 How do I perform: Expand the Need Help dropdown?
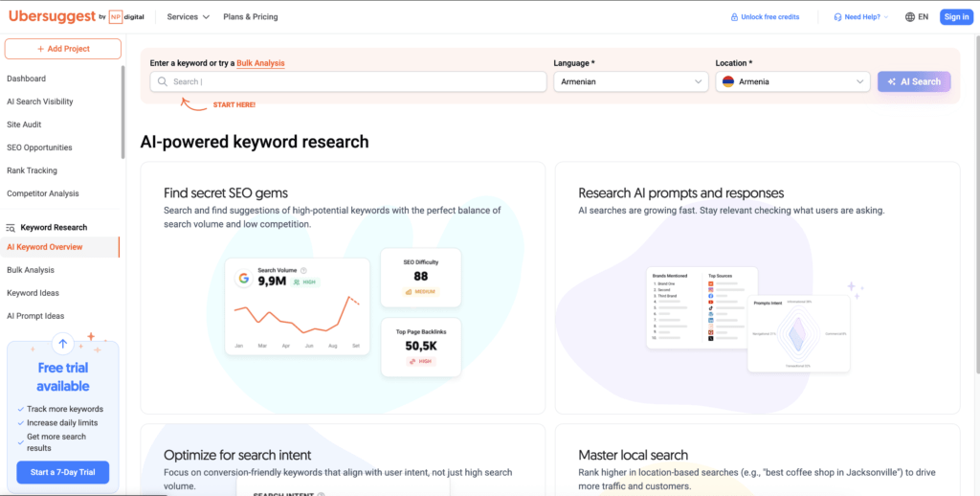(x=861, y=17)
